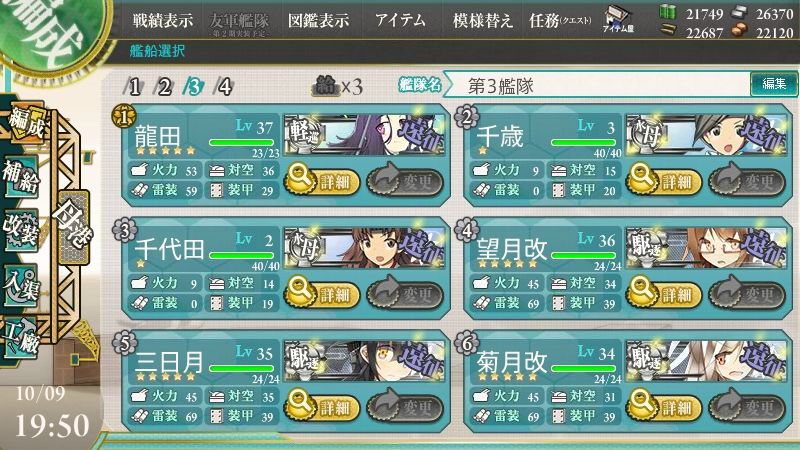This screenshot has height=450, width=800.
Task: Switch to fleet tab 1
Action: [133, 87]
